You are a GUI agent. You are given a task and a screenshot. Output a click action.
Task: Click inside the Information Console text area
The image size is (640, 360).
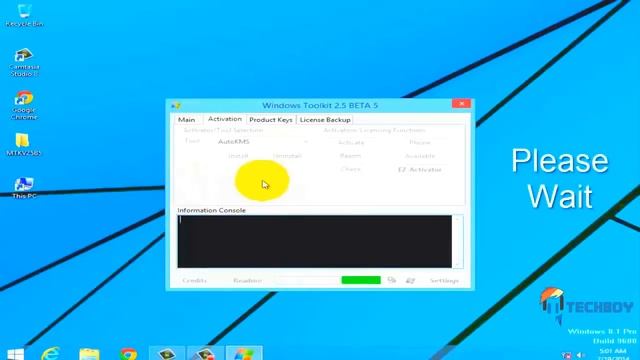tap(315, 241)
